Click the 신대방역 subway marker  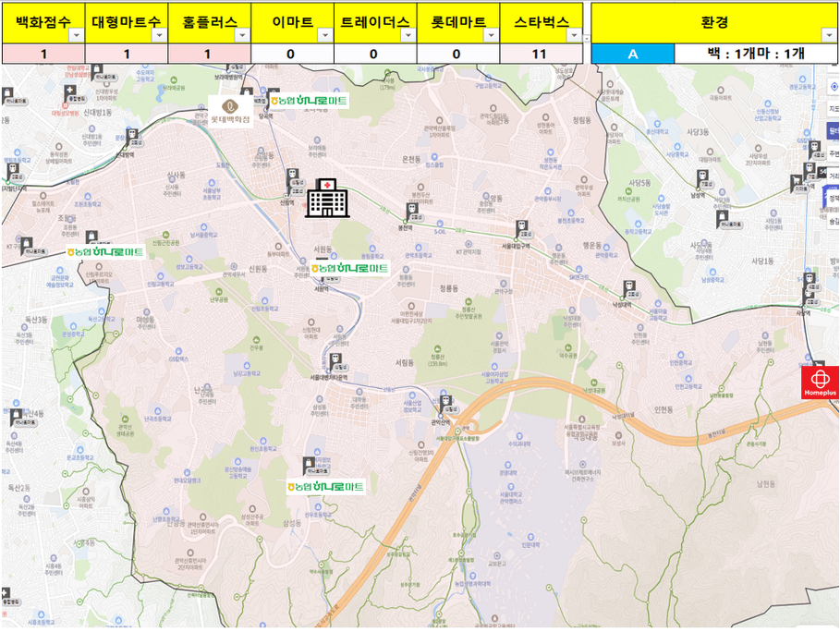pyautogui.click(x=132, y=138)
